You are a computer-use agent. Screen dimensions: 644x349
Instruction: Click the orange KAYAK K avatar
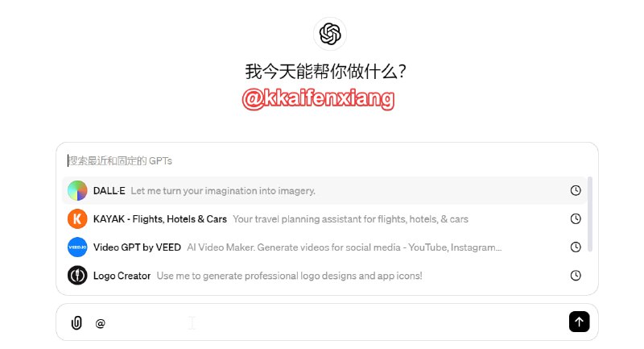coord(77,218)
